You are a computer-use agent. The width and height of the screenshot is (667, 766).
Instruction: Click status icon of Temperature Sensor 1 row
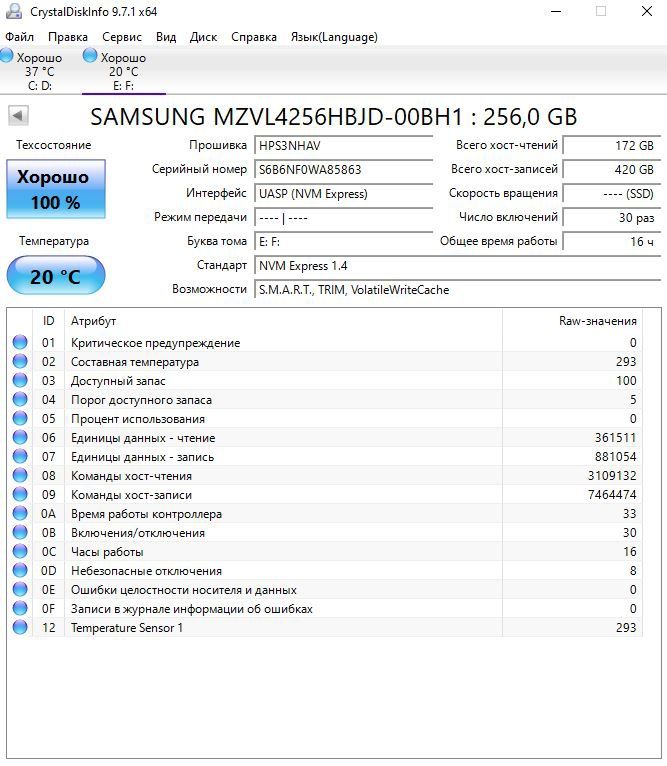(x=20, y=627)
